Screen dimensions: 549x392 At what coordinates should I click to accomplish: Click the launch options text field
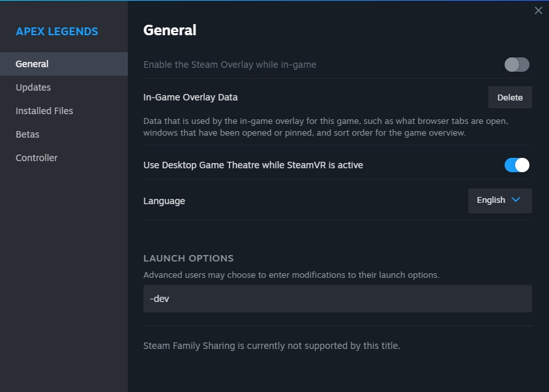point(337,299)
